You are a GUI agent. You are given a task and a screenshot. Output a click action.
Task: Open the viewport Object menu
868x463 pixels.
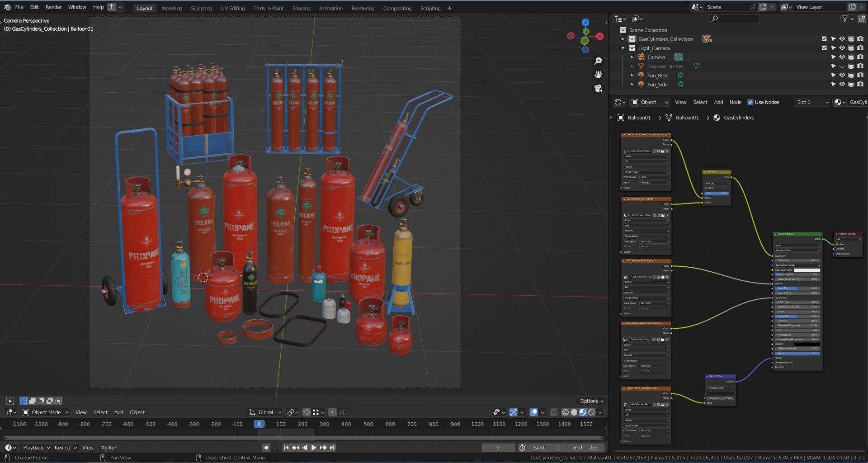click(137, 412)
